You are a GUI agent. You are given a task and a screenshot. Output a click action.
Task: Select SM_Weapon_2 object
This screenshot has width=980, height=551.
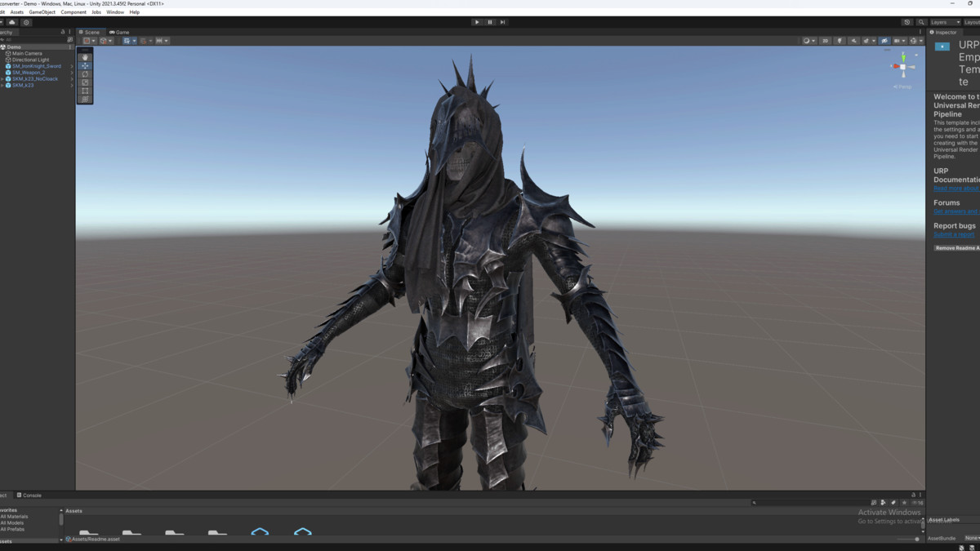(x=29, y=73)
